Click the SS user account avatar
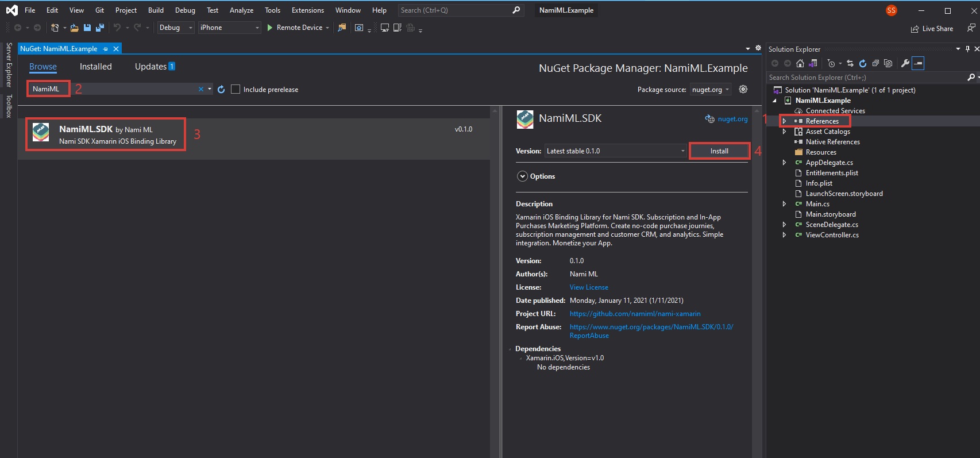The width and height of the screenshot is (980, 458). point(892,10)
